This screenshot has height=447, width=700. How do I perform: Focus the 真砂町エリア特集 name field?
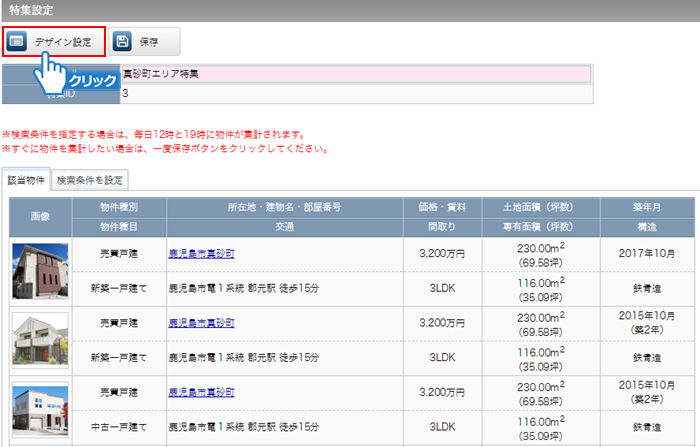[x=355, y=74]
